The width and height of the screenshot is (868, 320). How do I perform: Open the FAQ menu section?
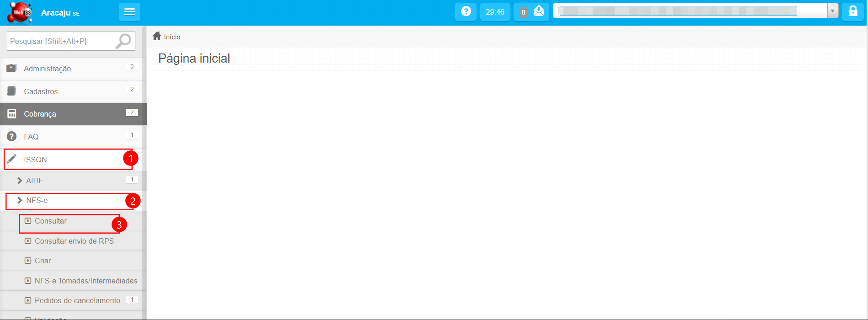coord(31,137)
